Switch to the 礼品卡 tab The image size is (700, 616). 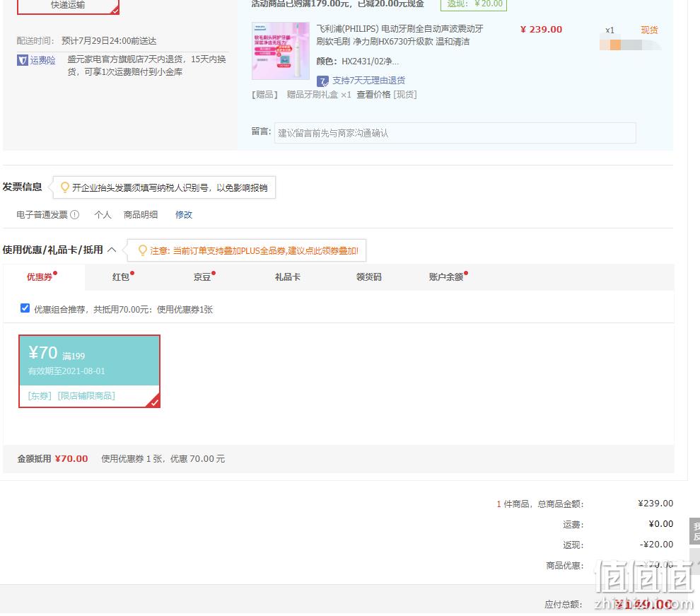[x=288, y=277]
